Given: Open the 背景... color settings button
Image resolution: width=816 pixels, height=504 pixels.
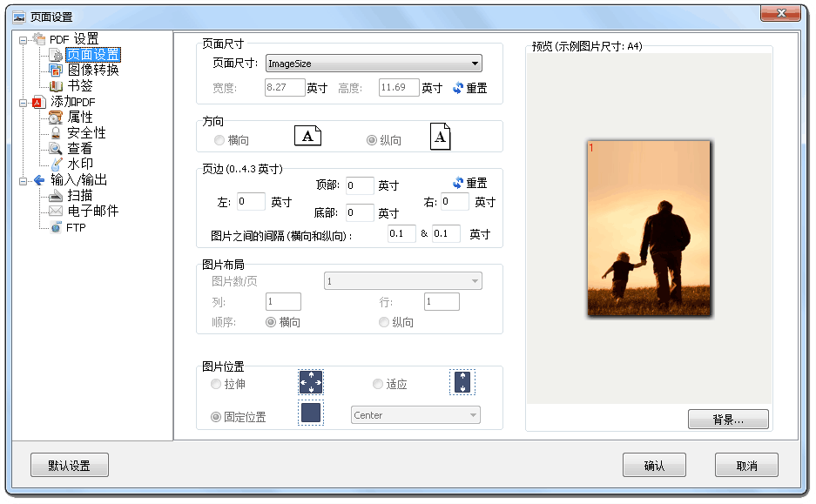Looking at the screenshot, I should click(x=727, y=420).
